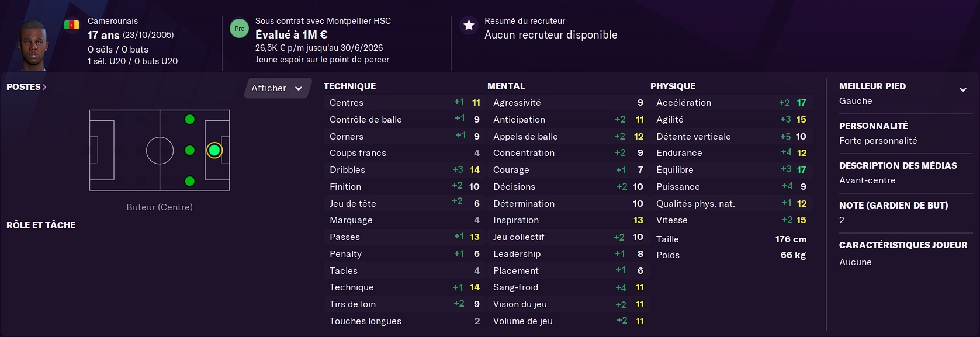The height and width of the screenshot is (337, 980).
Task: Click the Technique column header
Action: [349, 86]
